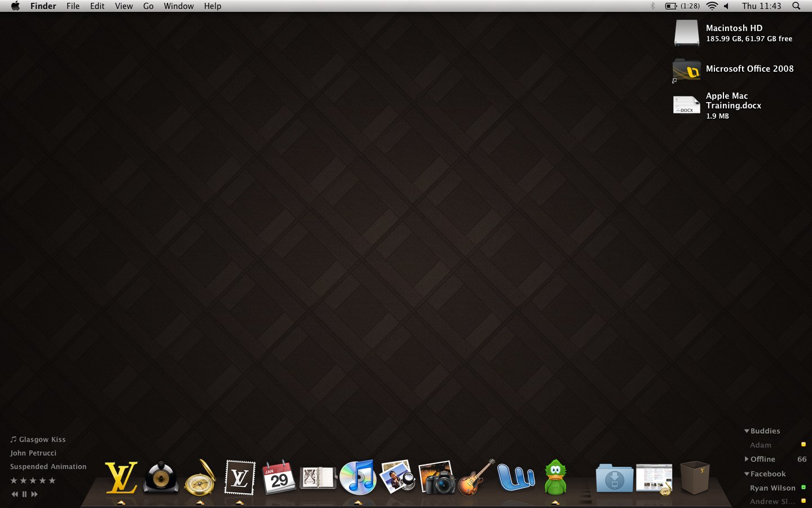Open the Go menu
Viewport: 812px width, 508px height.
point(148,6)
